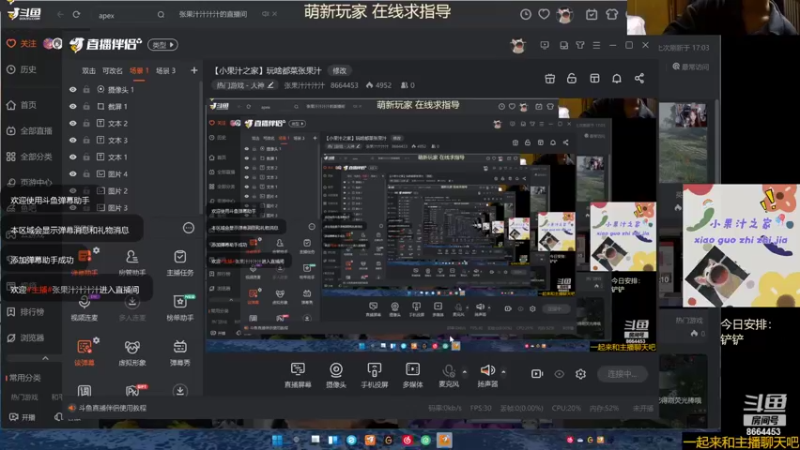Toggle lock on 文本 2 source

(x=86, y=123)
